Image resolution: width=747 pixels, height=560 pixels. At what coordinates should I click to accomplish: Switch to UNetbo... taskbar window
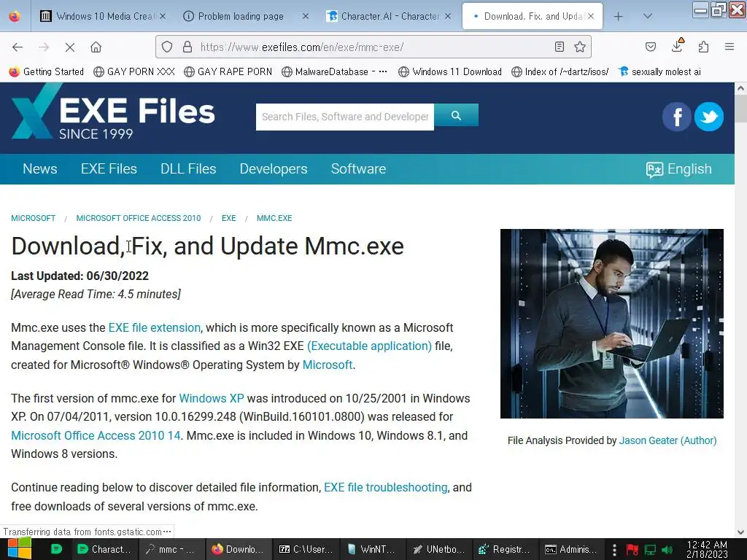(x=439, y=549)
